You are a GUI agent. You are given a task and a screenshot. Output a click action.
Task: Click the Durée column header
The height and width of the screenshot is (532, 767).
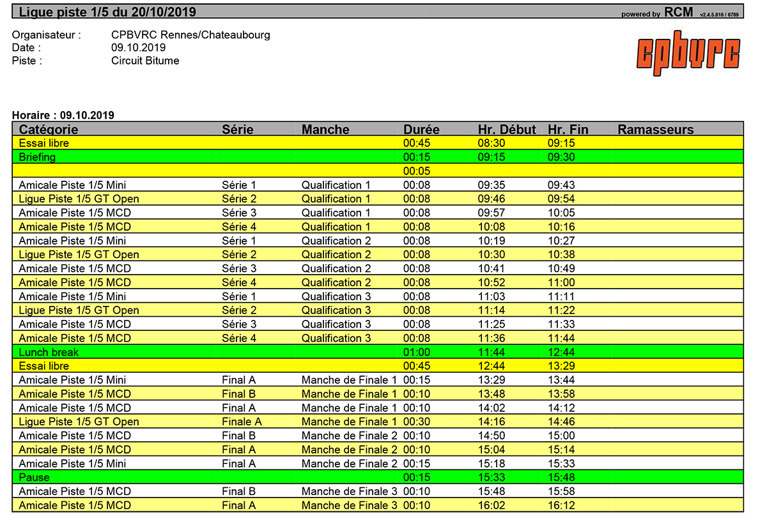click(421, 130)
